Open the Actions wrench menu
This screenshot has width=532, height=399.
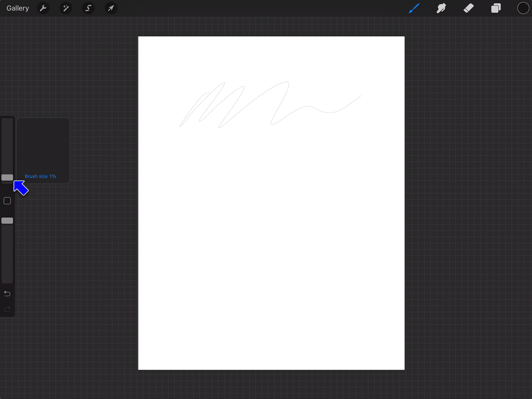point(43,8)
